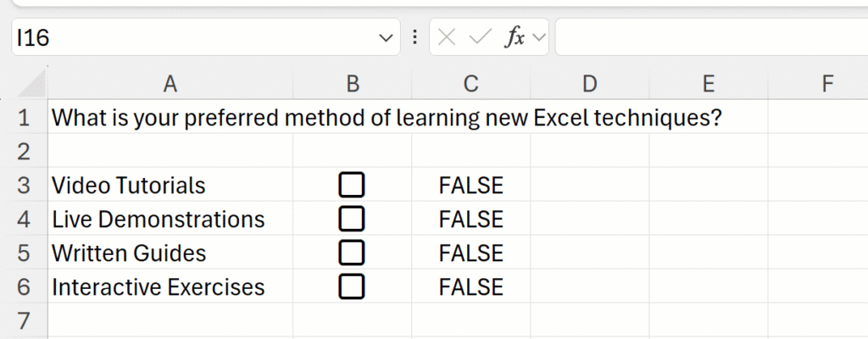The image size is (868, 339).
Task: Click the Insert Function fx icon
Action: tap(514, 37)
